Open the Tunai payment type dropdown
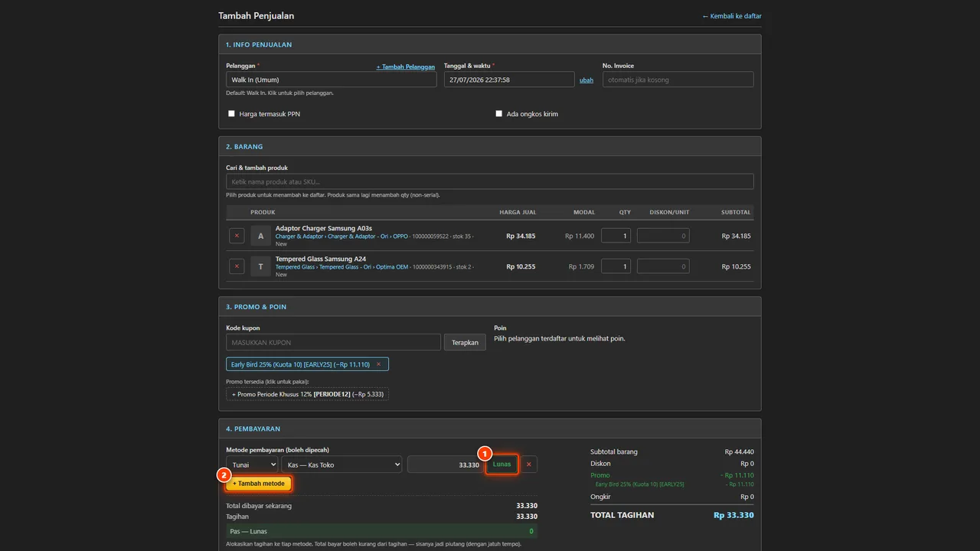This screenshot has width=980, height=551. [x=252, y=465]
